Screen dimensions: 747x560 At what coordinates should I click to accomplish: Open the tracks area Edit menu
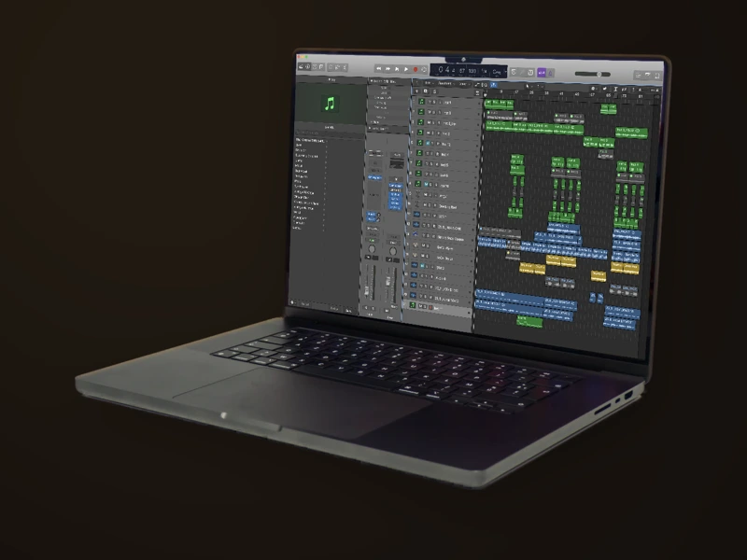(428, 83)
